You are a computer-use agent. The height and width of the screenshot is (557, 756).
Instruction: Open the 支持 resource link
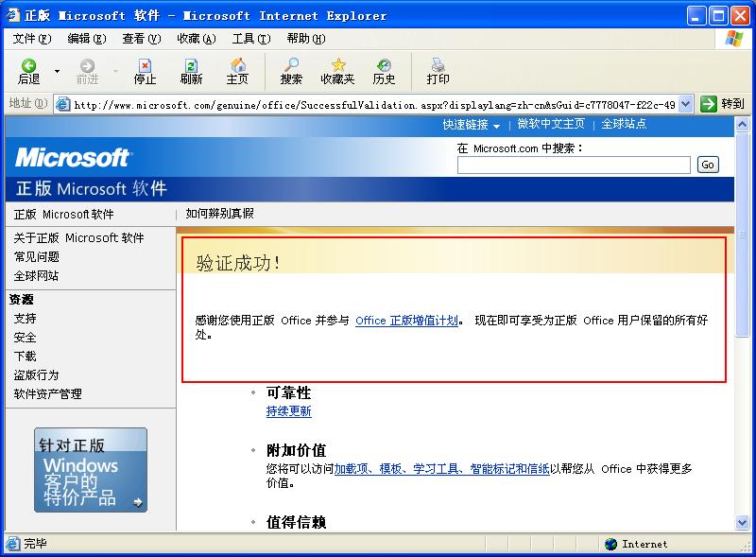(26, 319)
